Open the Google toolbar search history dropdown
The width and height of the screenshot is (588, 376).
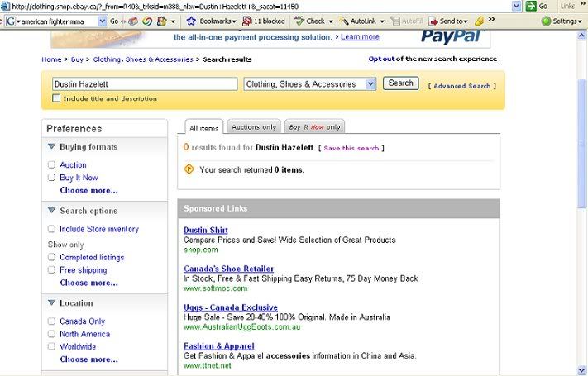pyautogui.click(x=102, y=21)
